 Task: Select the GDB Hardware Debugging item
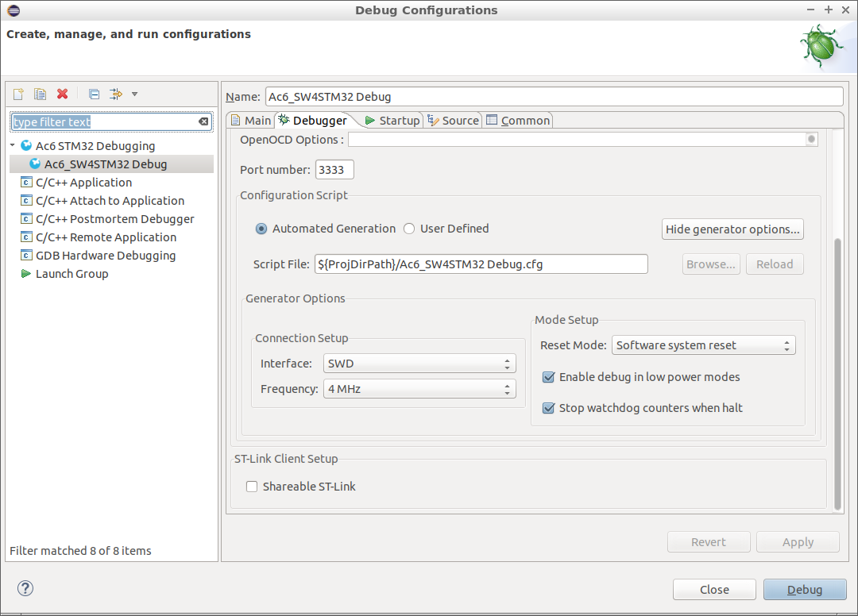click(105, 256)
